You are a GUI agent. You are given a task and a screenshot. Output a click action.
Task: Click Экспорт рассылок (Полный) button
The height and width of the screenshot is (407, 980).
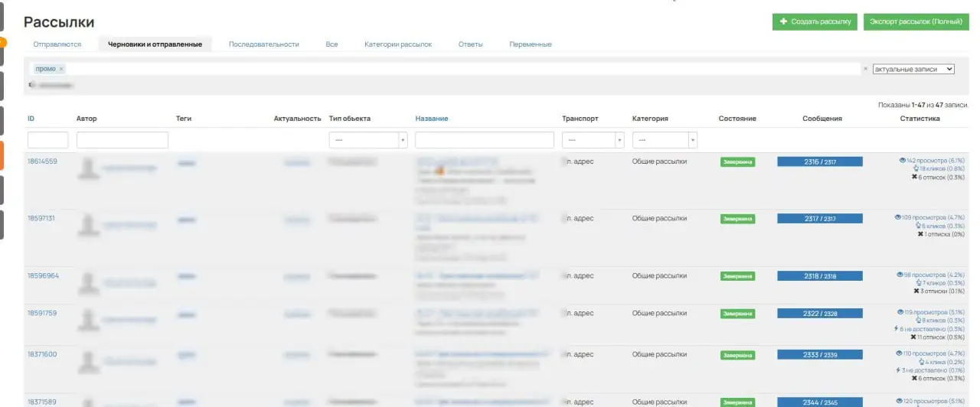coord(914,22)
